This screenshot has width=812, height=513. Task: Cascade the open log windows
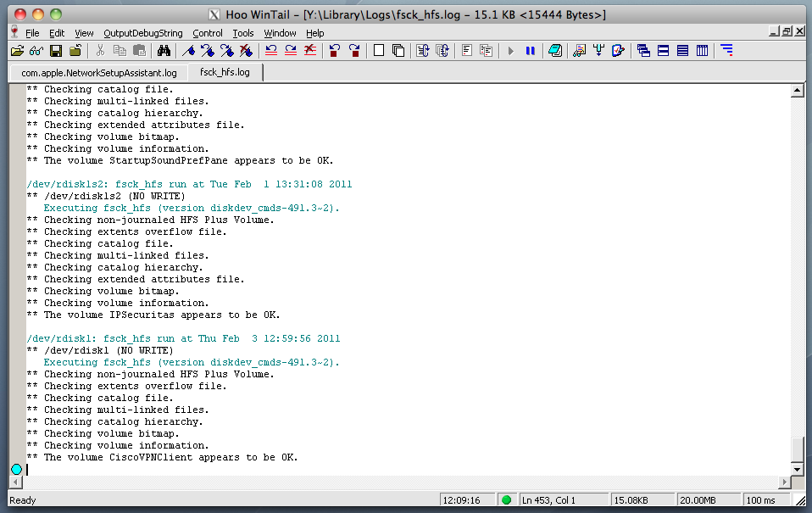(x=644, y=50)
